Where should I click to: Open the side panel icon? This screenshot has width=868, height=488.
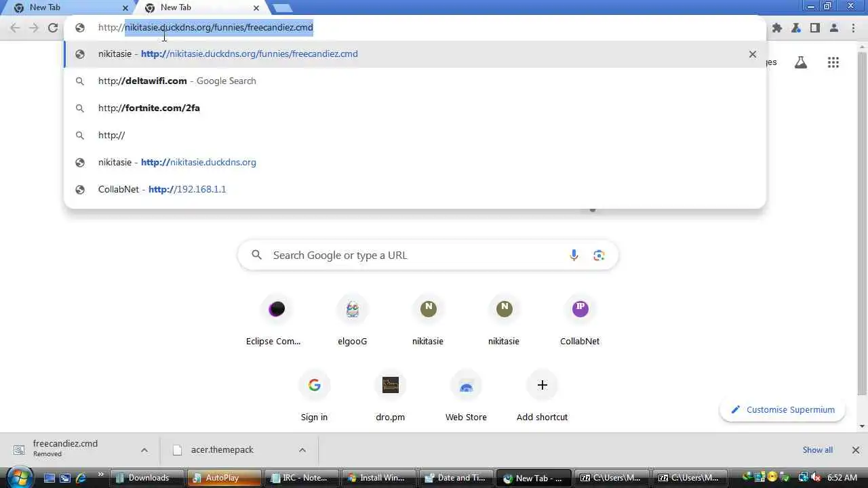[x=815, y=28]
